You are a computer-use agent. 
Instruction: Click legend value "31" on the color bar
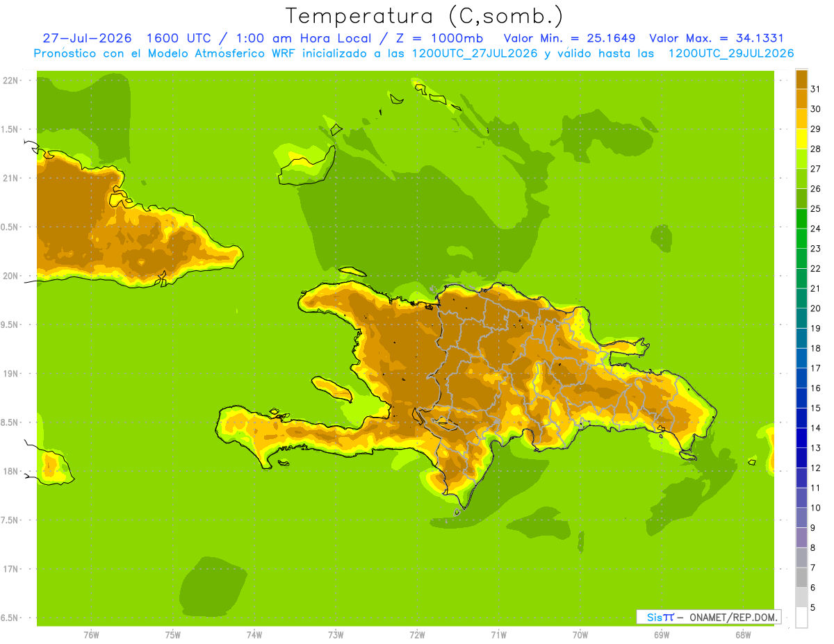coord(815,89)
